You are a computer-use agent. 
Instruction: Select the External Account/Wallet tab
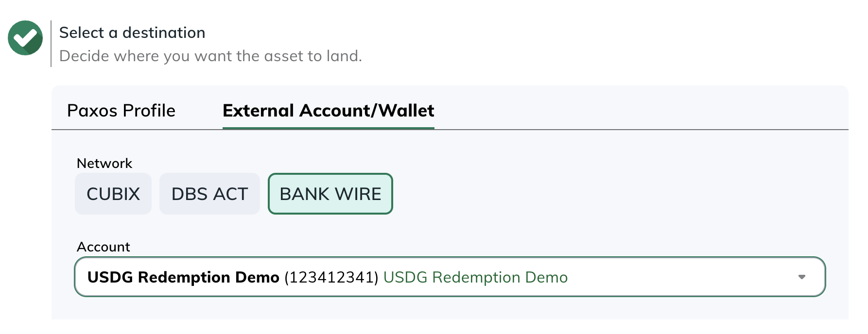328,111
